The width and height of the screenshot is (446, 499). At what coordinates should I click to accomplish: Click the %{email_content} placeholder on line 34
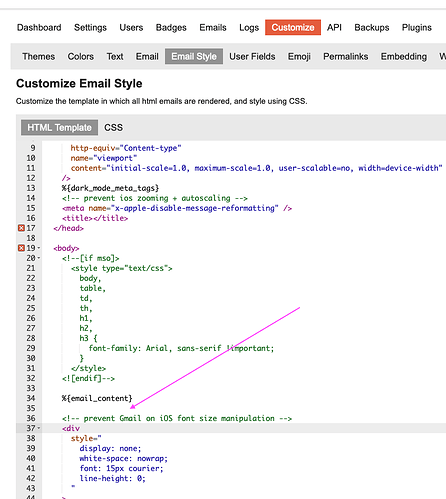click(97, 398)
